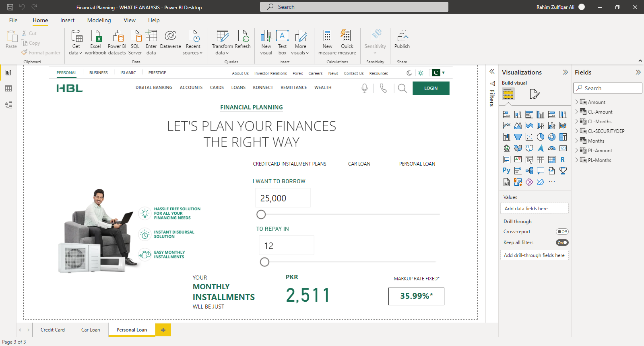This screenshot has height=346, width=644.
Task: Click the Save icon in title bar
Action: pyautogui.click(x=10, y=7)
